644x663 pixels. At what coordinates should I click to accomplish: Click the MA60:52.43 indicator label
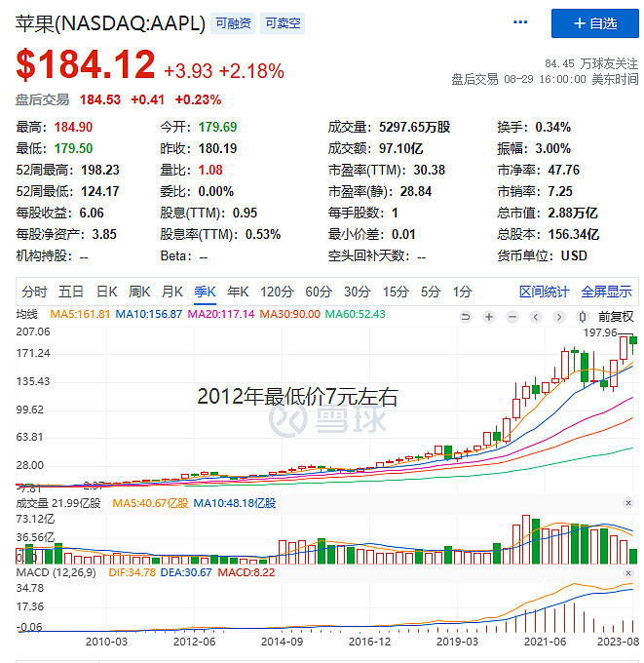355,314
